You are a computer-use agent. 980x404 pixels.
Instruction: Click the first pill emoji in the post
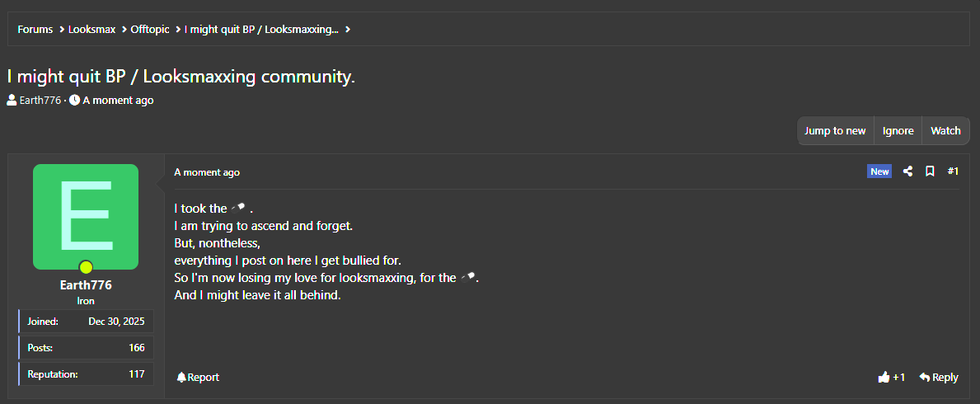pyautogui.click(x=239, y=209)
